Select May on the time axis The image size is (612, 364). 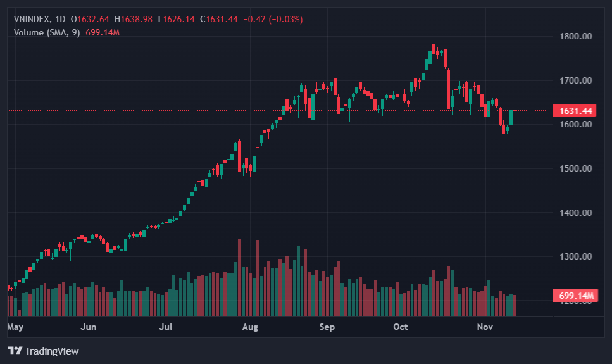(15, 327)
